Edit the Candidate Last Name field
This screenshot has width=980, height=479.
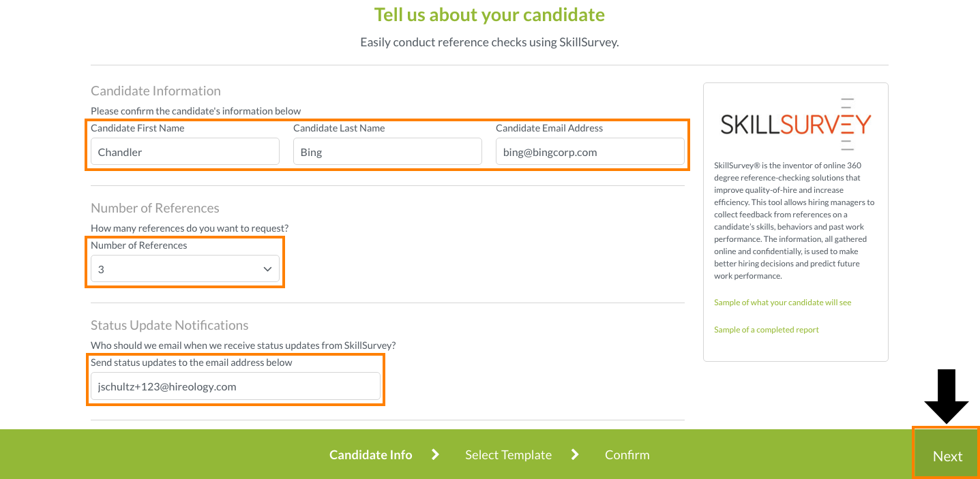point(387,151)
